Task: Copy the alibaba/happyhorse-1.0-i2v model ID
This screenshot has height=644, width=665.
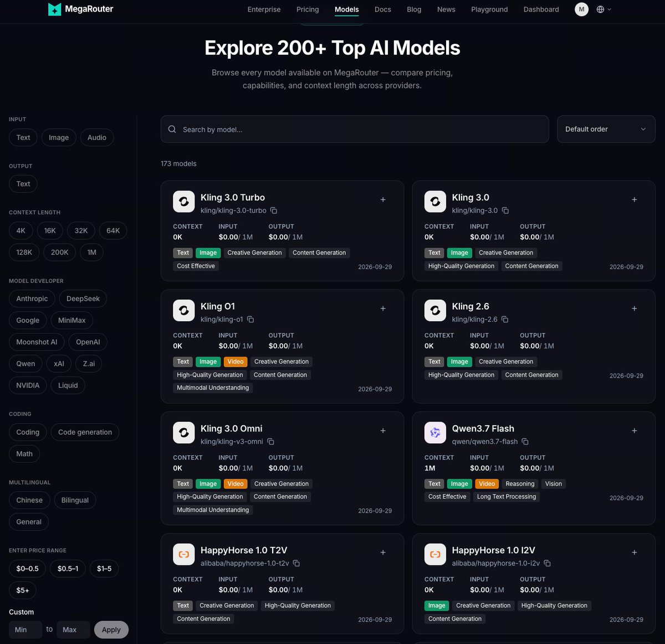Action: [548, 563]
